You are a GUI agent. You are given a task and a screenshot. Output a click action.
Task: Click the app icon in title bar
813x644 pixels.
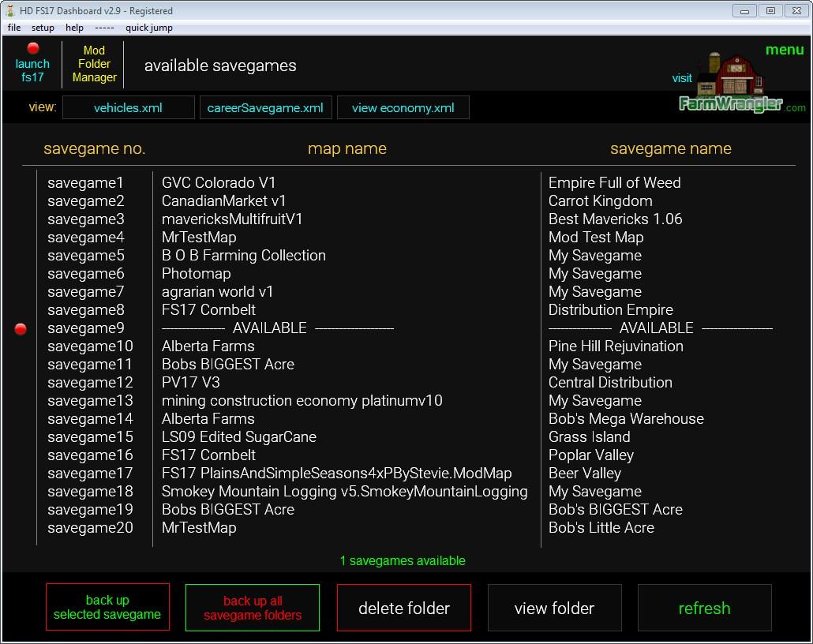tap(9, 11)
